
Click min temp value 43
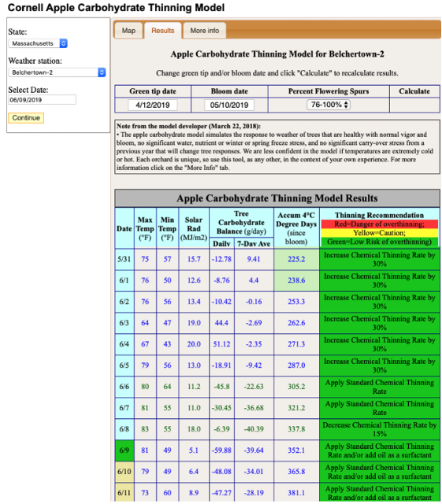pyautogui.click(x=167, y=344)
